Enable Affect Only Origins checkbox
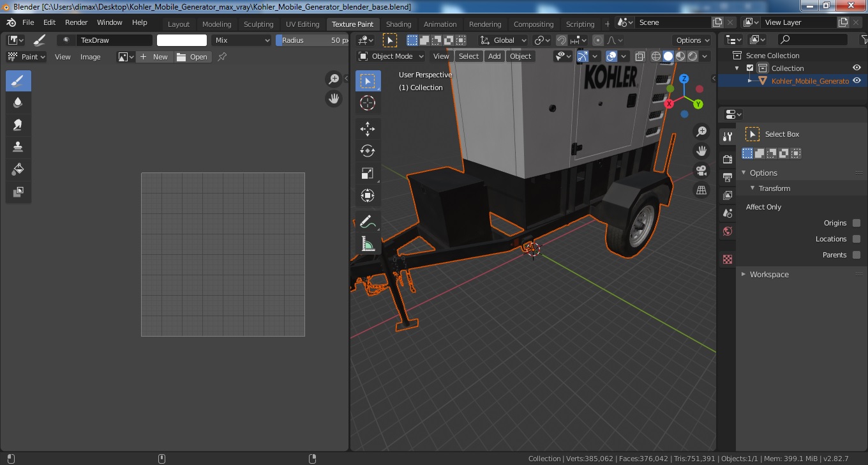The width and height of the screenshot is (868, 465). coord(857,223)
